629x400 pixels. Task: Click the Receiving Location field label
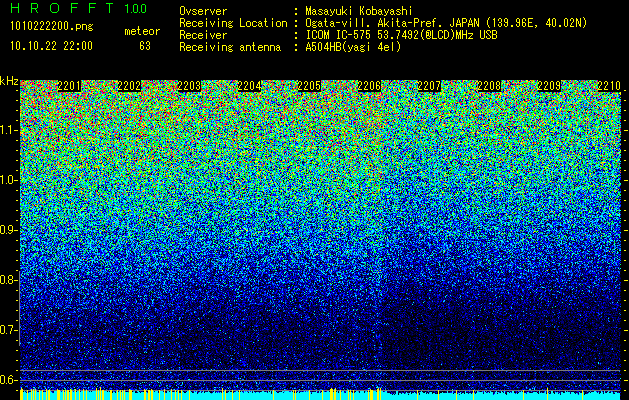pos(233,24)
